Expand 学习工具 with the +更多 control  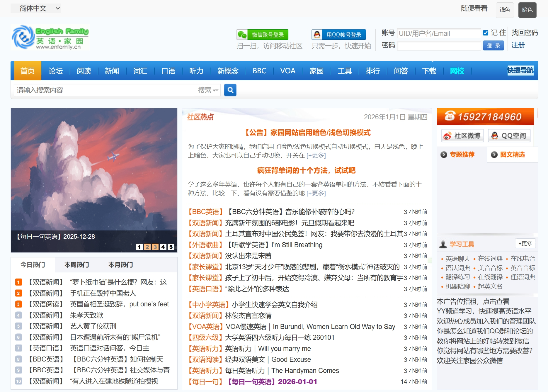525,243
